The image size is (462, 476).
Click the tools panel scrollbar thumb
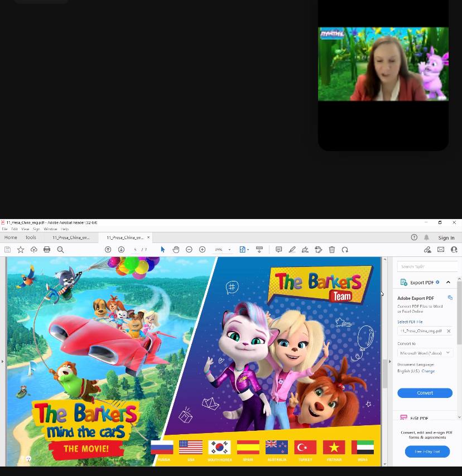click(x=459, y=312)
